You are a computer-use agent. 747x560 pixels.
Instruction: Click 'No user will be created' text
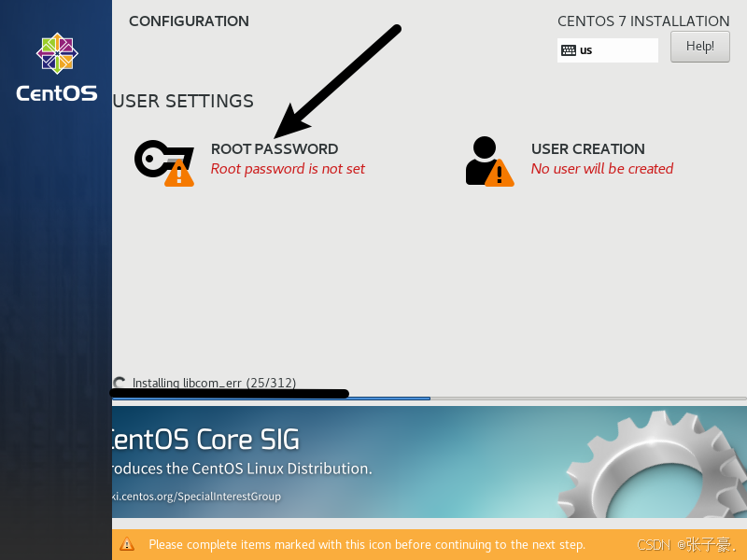(x=602, y=169)
